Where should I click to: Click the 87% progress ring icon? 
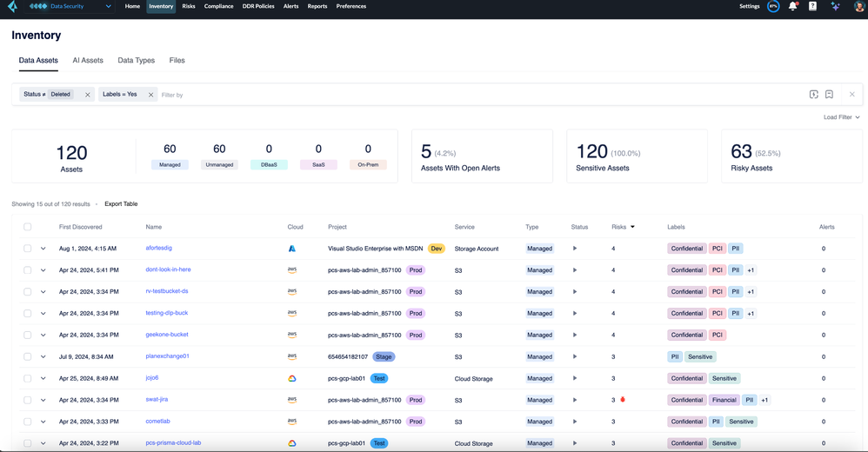(773, 6)
